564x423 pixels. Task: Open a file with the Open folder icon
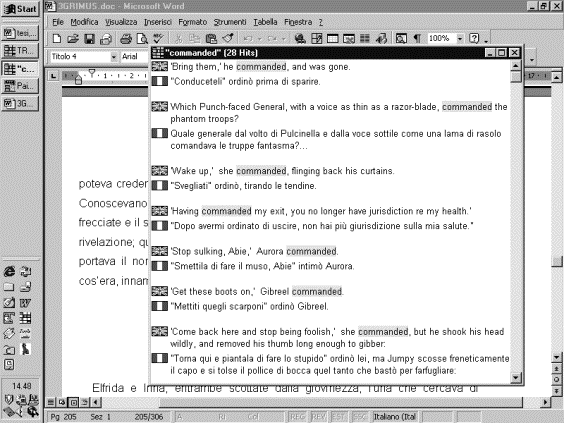(x=73, y=38)
